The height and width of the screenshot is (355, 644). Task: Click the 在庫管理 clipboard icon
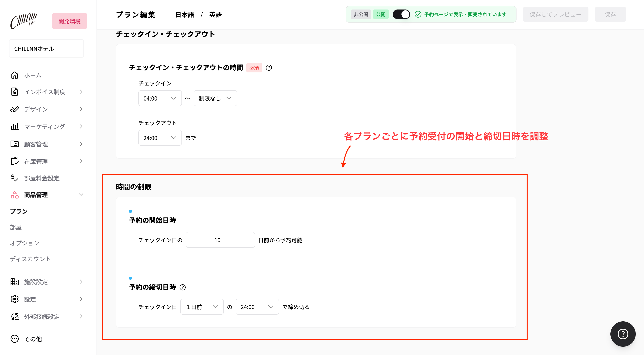pos(14,161)
